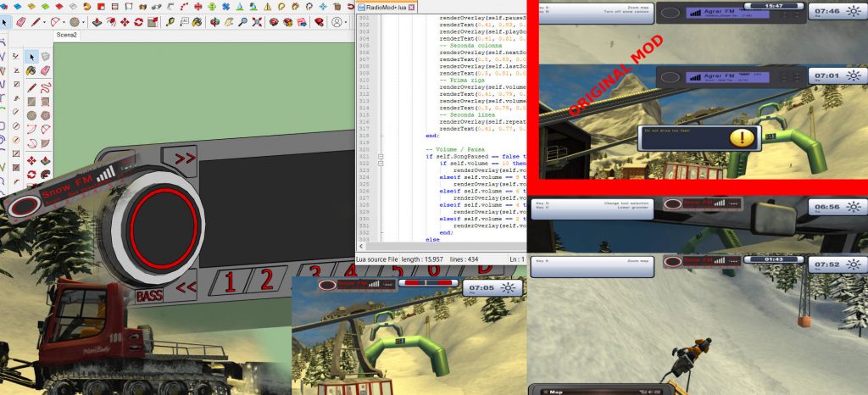
Task: Select the Polygon tool
Action: pyautogui.click(x=46, y=115)
